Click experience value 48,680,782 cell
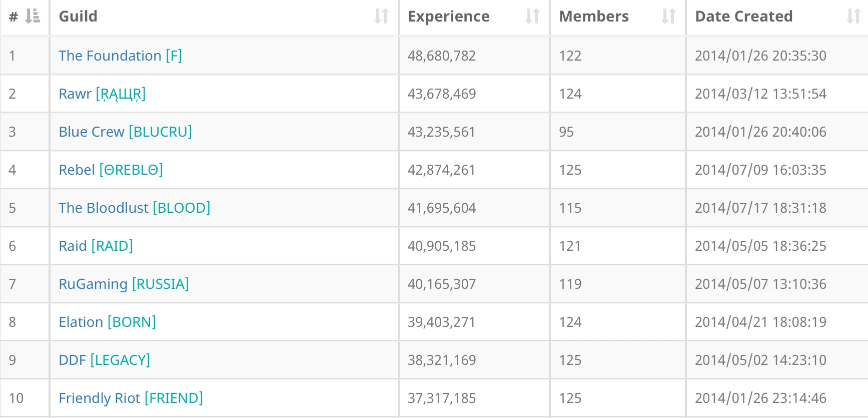 pyautogui.click(x=442, y=56)
